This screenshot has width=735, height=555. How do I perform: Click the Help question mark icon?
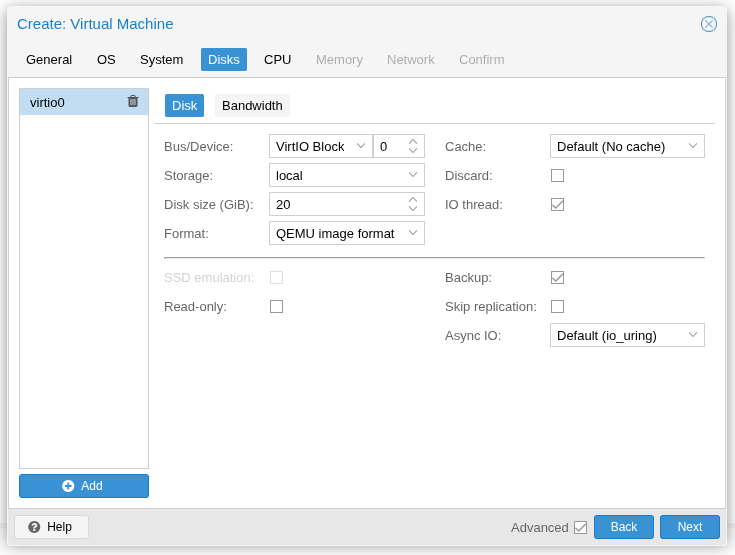(x=34, y=527)
